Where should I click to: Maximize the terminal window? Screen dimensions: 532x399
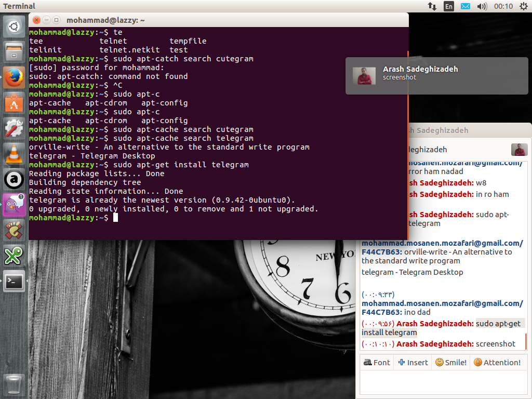(x=56, y=20)
